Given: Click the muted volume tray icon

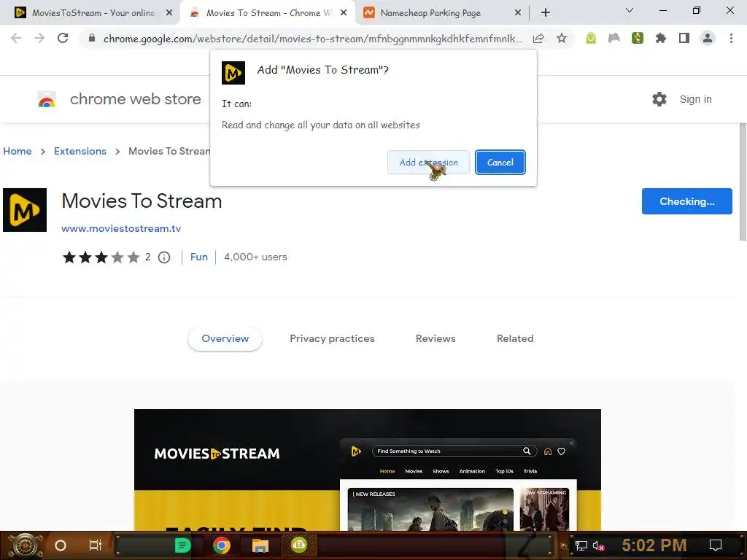Looking at the screenshot, I should [x=598, y=545].
